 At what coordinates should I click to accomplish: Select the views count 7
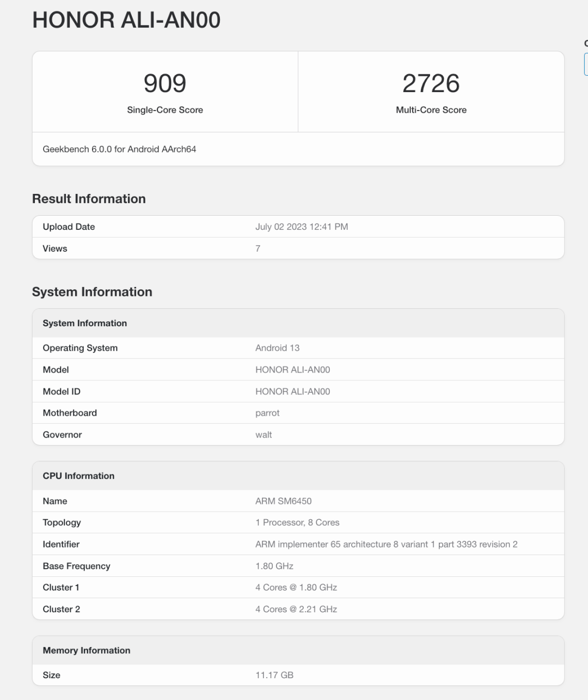pos(258,249)
